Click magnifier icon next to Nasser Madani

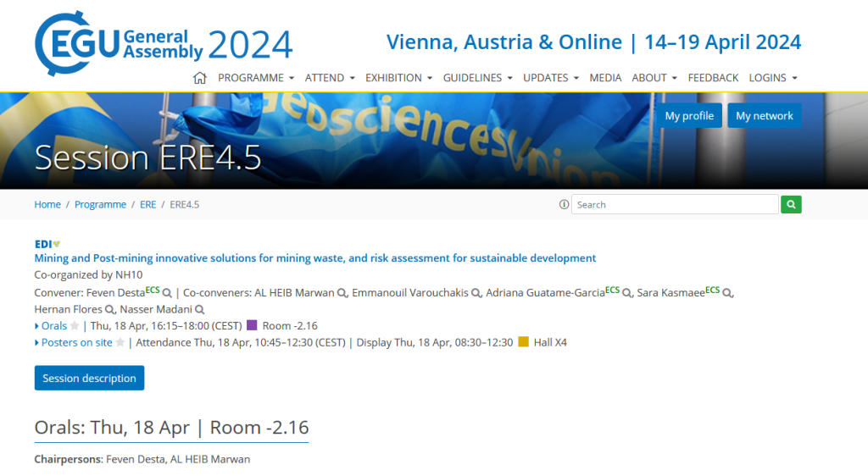click(x=200, y=310)
